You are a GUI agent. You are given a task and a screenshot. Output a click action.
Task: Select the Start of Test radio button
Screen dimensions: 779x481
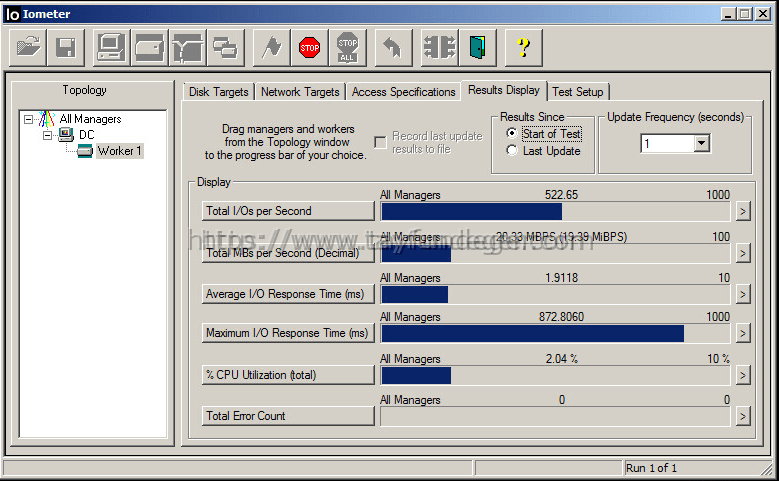(512, 134)
